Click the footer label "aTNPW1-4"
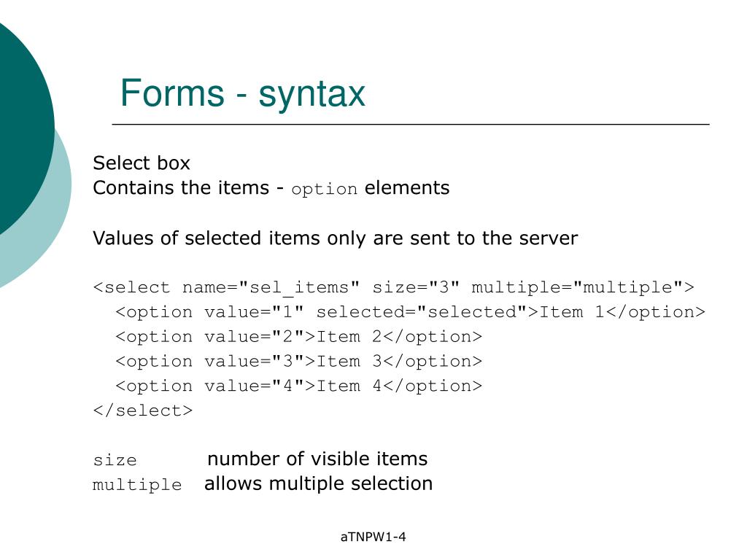This screenshot has height=560, width=747. pos(373,537)
